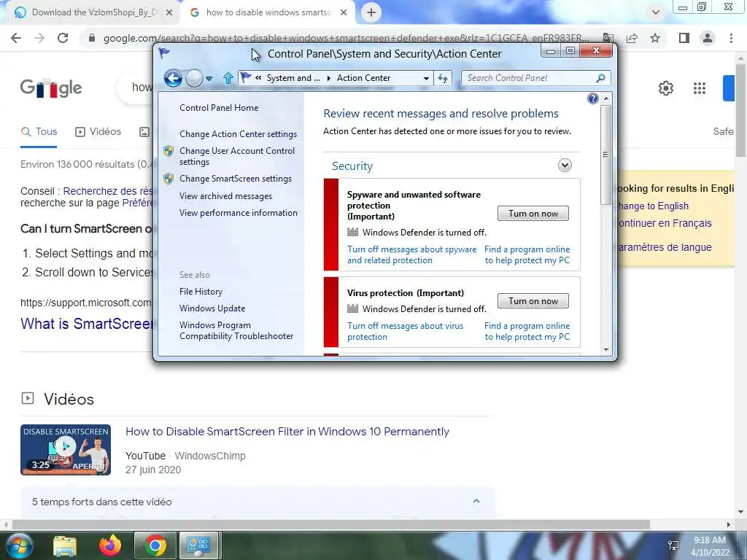Click the Action Center flag icon in address bar

[246, 77]
